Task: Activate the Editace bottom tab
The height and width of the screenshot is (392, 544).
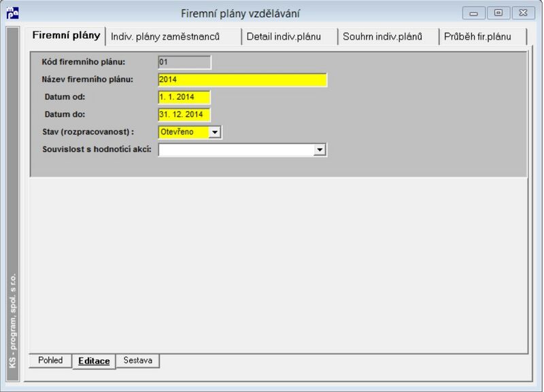Action: point(94,361)
